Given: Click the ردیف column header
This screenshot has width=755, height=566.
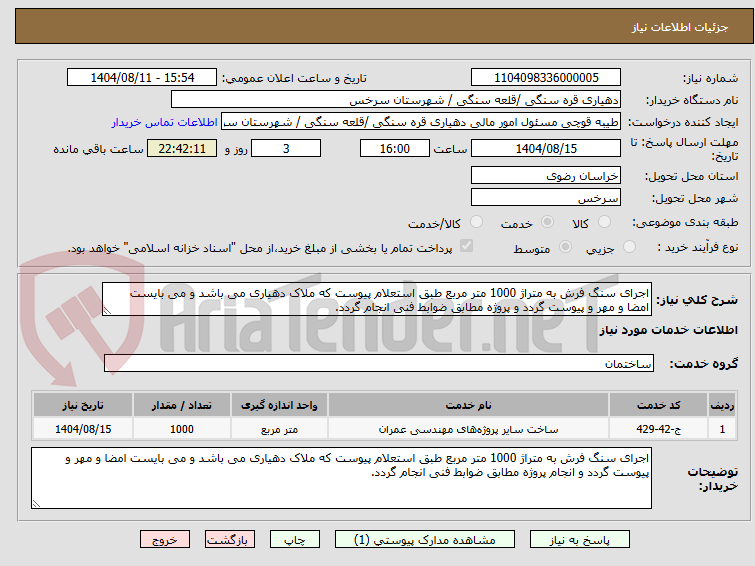Looking at the screenshot, I should [x=722, y=405].
